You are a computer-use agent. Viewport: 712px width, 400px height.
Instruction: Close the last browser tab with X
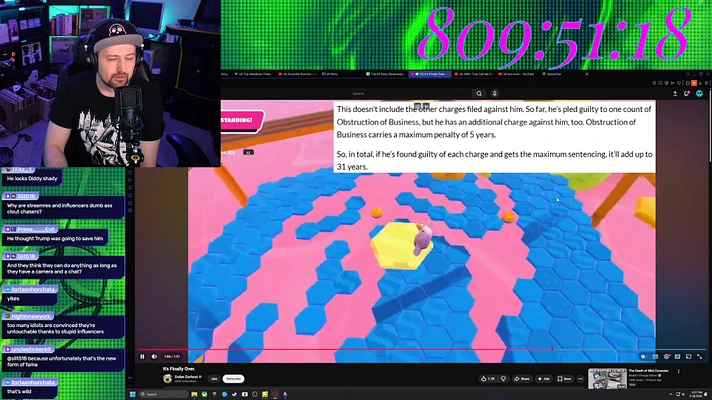(587, 74)
